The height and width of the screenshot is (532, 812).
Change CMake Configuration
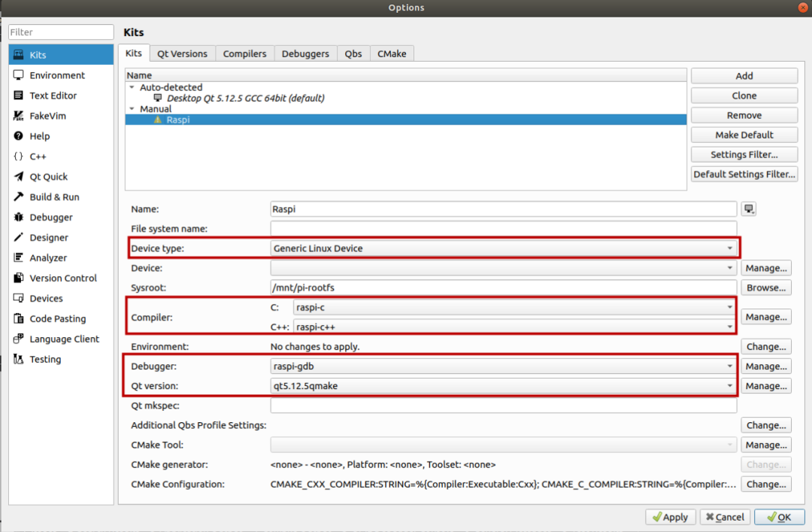pyautogui.click(x=766, y=485)
